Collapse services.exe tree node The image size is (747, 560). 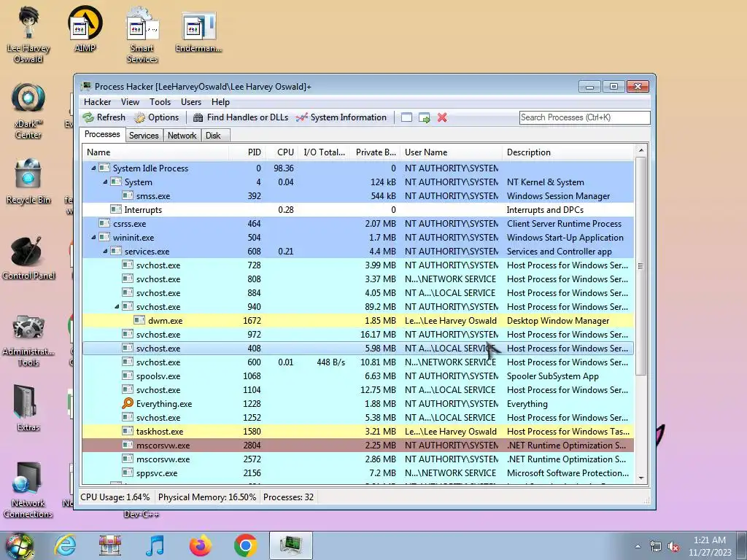click(105, 251)
